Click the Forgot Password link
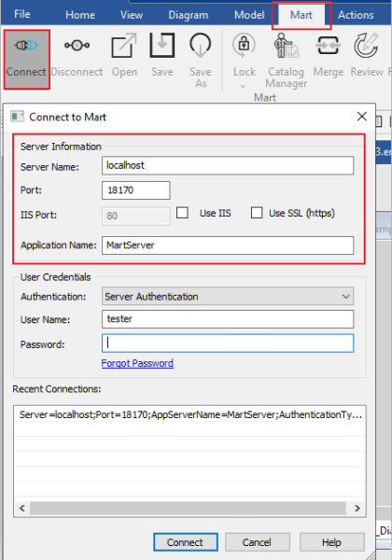Image resolution: width=392 pixels, height=560 pixels. pos(137,363)
